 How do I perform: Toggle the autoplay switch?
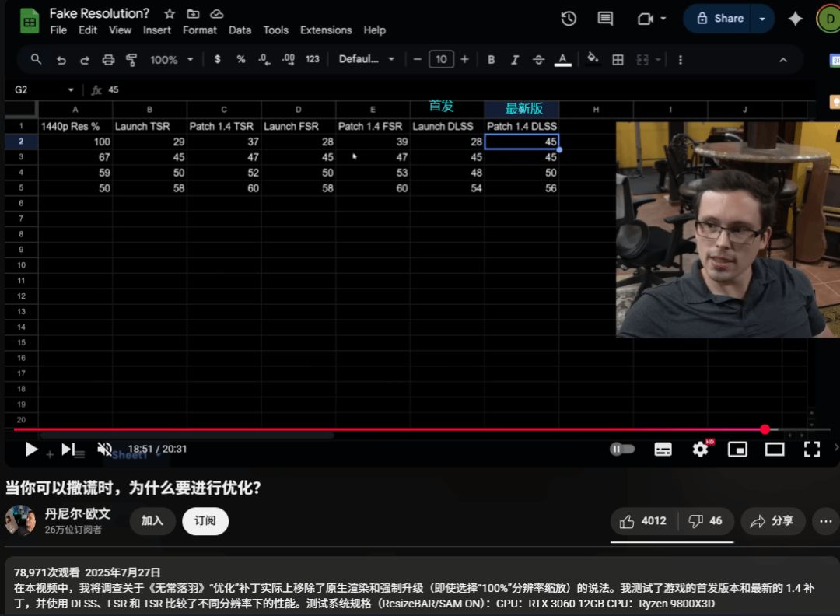(x=622, y=449)
